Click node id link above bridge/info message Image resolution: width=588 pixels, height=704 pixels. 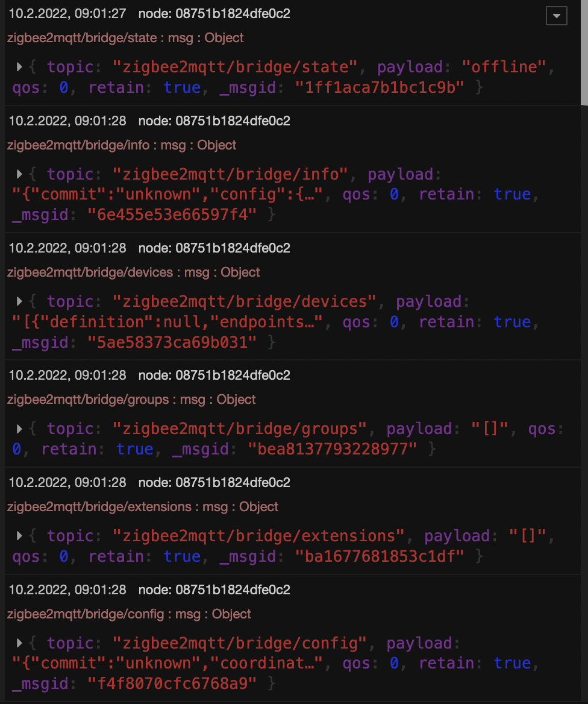coord(214,121)
